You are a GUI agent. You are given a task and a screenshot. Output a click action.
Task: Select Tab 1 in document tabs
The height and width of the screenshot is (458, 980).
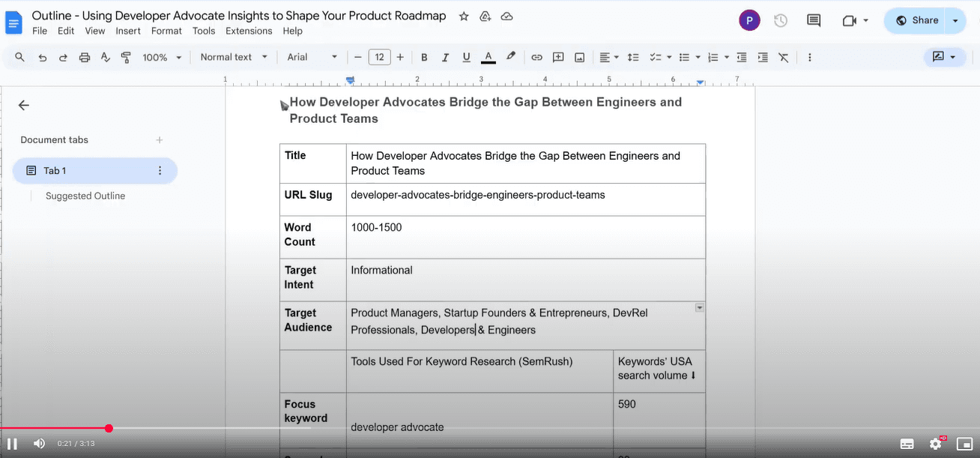point(94,171)
